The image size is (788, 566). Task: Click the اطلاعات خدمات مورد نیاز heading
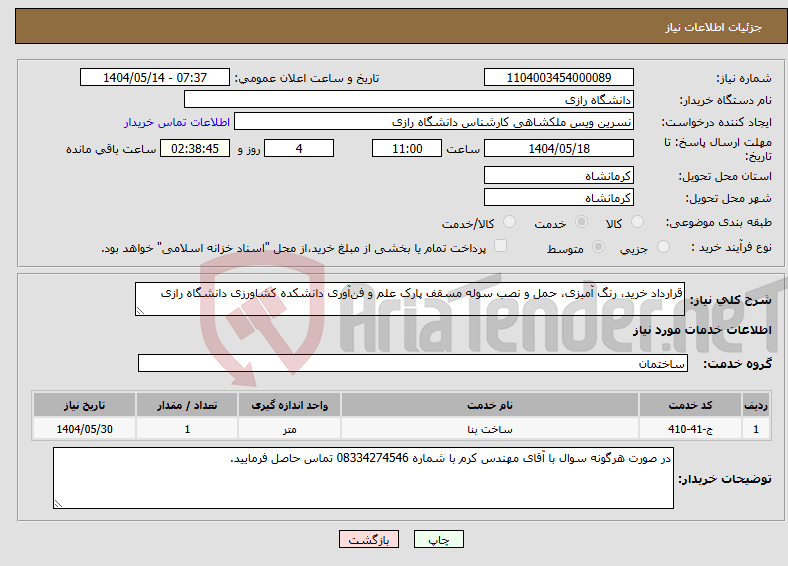[x=702, y=330]
